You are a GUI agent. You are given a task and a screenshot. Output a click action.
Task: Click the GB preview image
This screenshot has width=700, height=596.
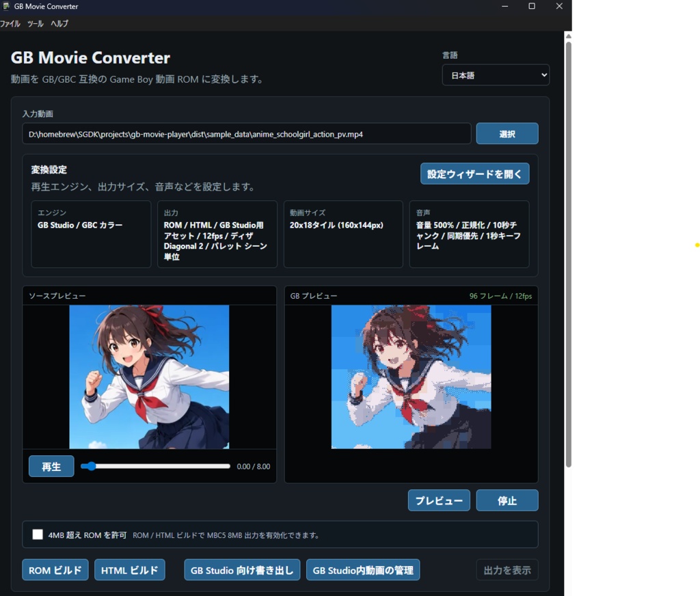point(411,377)
